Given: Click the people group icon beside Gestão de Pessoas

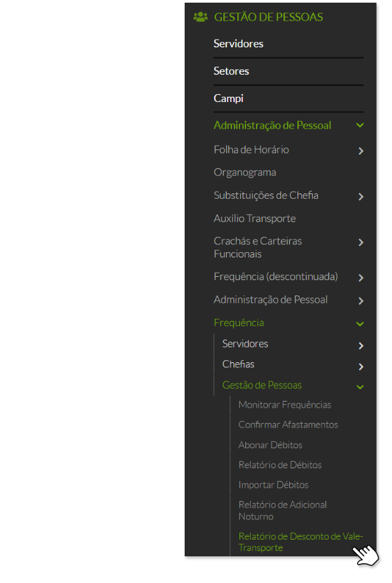Looking at the screenshot, I should (201, 17).
